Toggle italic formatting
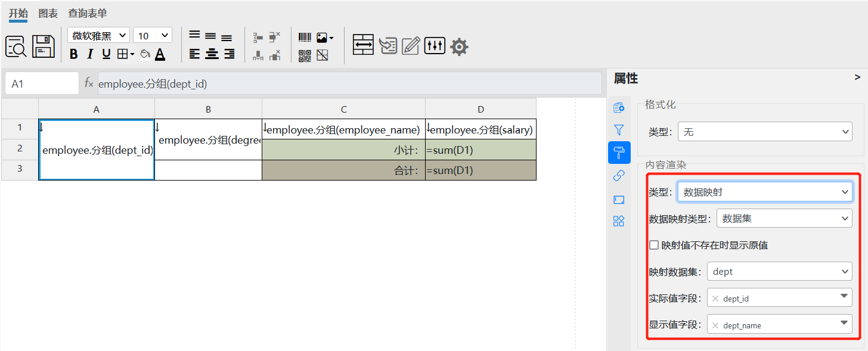The image size is (868, 351). pos(90,54)
